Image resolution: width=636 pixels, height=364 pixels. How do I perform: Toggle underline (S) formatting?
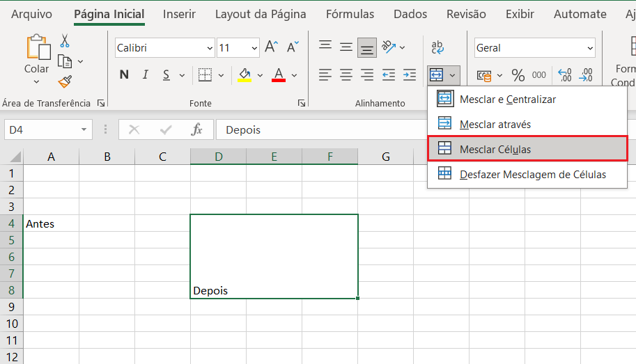pyautogui.click(x=166, y=75)
